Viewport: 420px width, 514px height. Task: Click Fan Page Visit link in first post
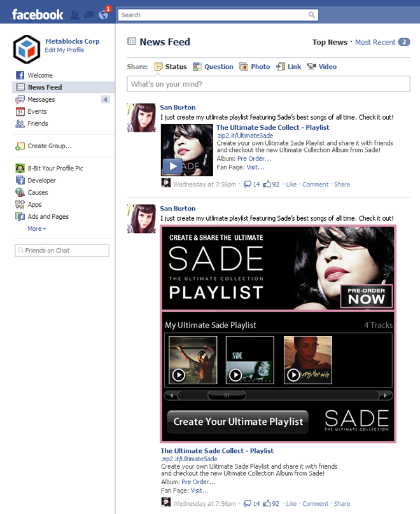point(255,167)
